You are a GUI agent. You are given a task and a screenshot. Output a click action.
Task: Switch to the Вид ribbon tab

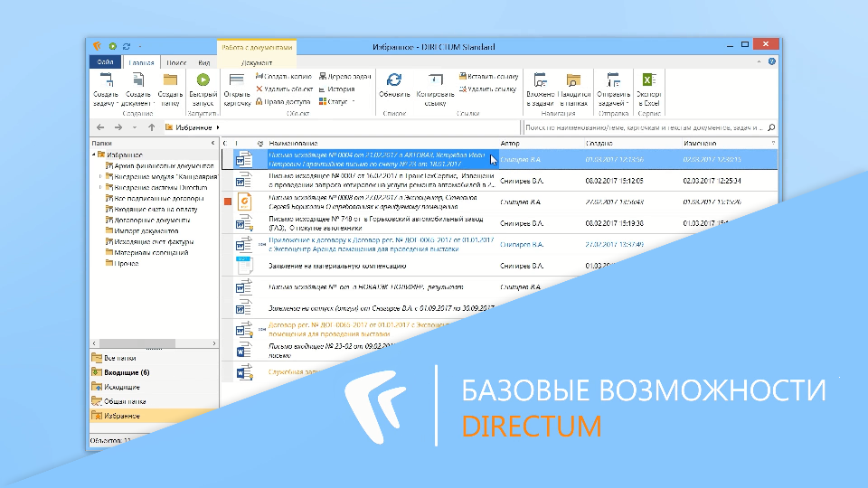click(x=203, y=62)
